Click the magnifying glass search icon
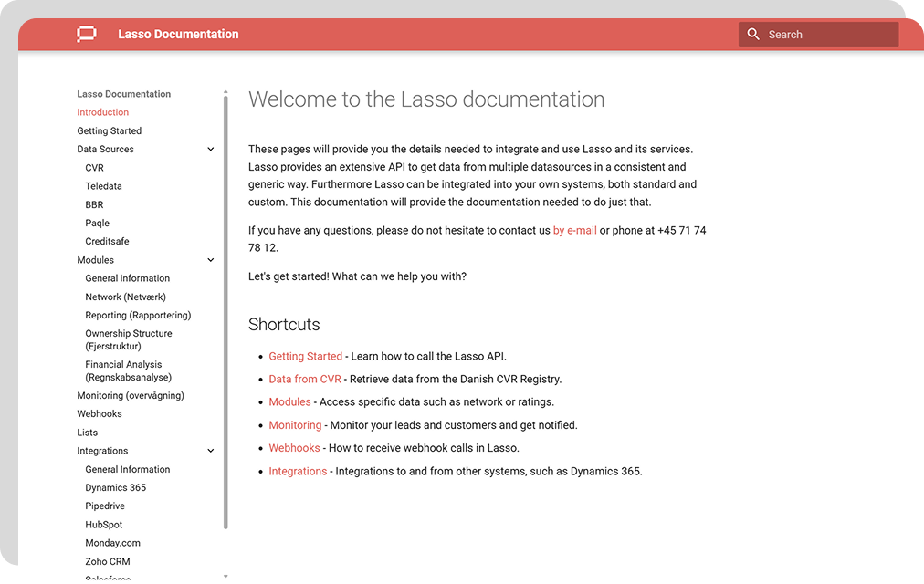The image size is (924, 584). tap(753, 35)
